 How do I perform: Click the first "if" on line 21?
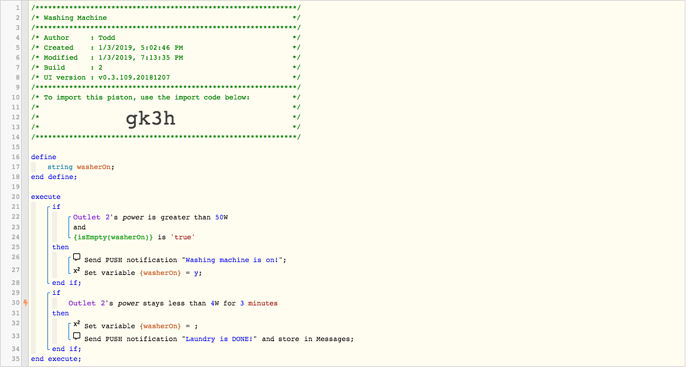pos(56,206)
